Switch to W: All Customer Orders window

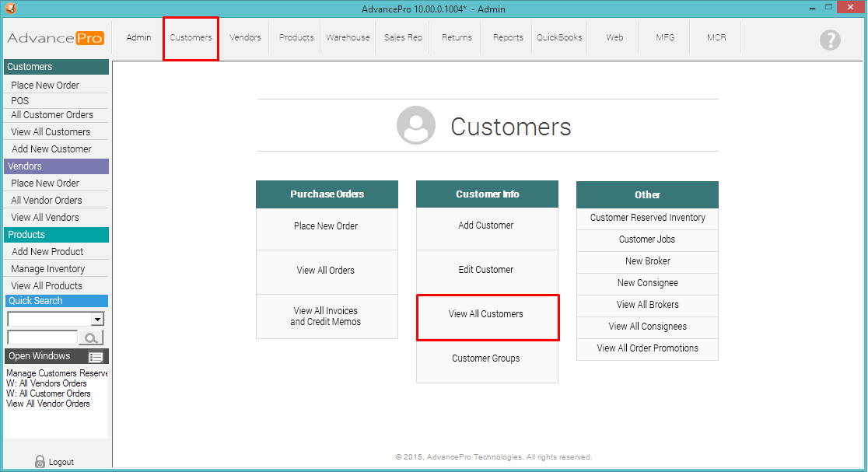[x=48, y=393]
